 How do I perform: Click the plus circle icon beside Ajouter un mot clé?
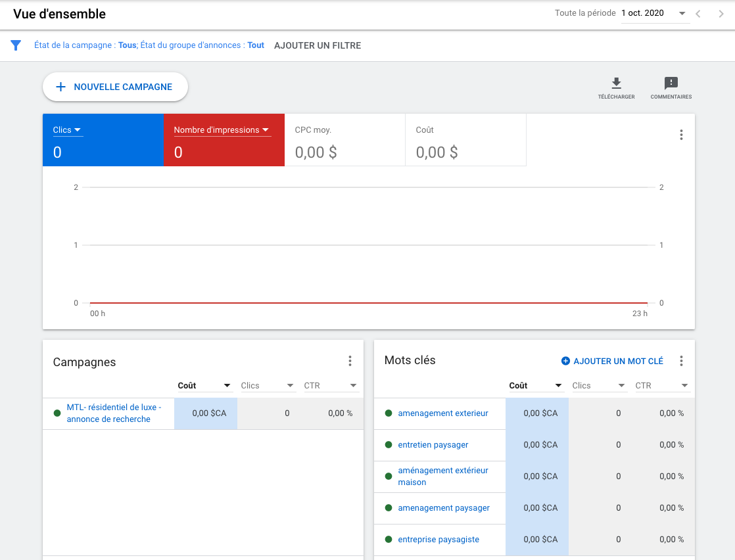click(x=565, y=361)
